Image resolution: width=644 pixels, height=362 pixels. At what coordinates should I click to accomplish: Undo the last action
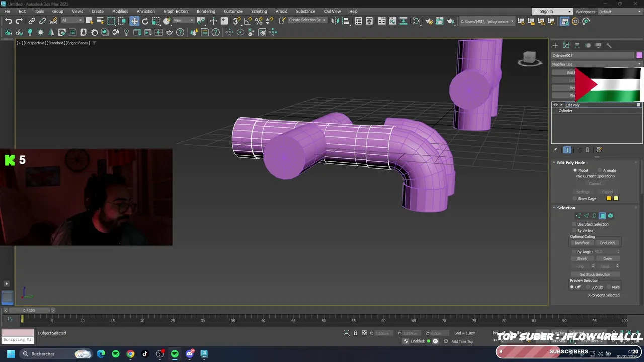click(8, 21)
